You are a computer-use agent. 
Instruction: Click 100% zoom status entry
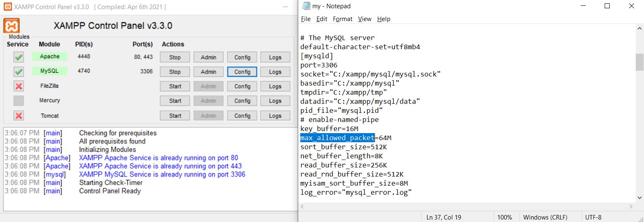click(x=505, y=217)
